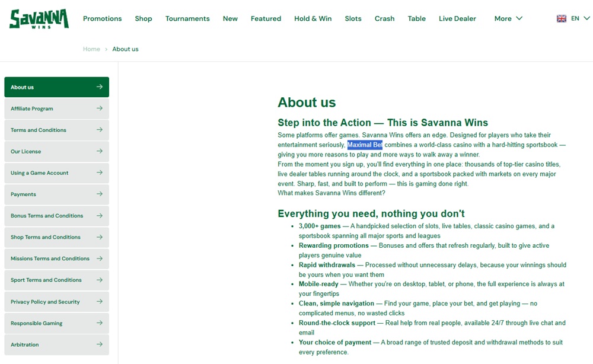Open the Slots category

[x=353, y=18]
